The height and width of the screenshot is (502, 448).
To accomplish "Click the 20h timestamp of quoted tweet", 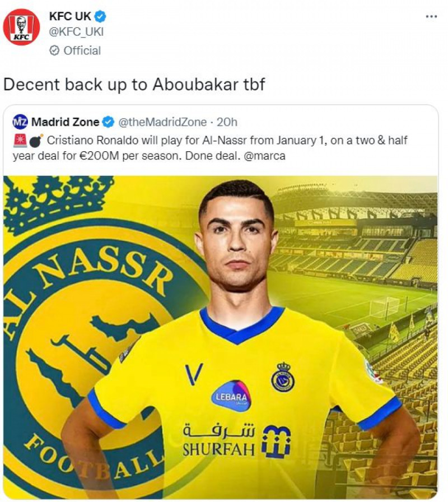I will point(227,122).
